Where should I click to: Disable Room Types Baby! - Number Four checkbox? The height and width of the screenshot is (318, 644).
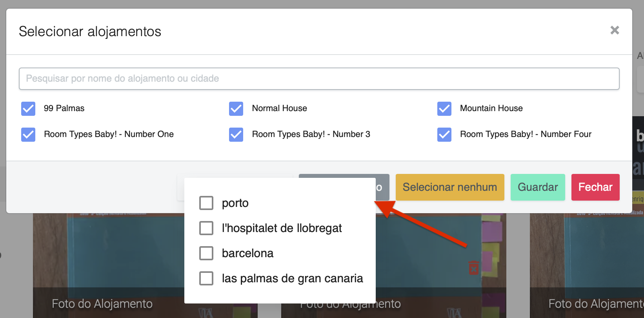click(444, 135)
